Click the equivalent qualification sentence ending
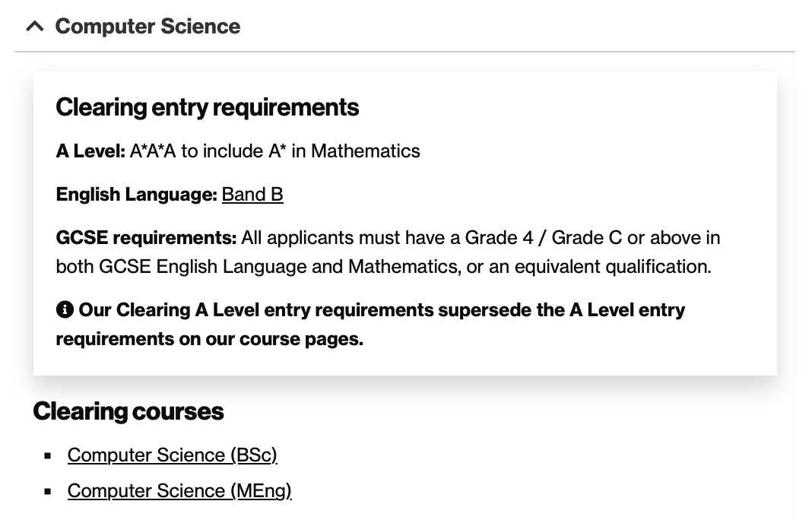 click(x=613, y=267)
